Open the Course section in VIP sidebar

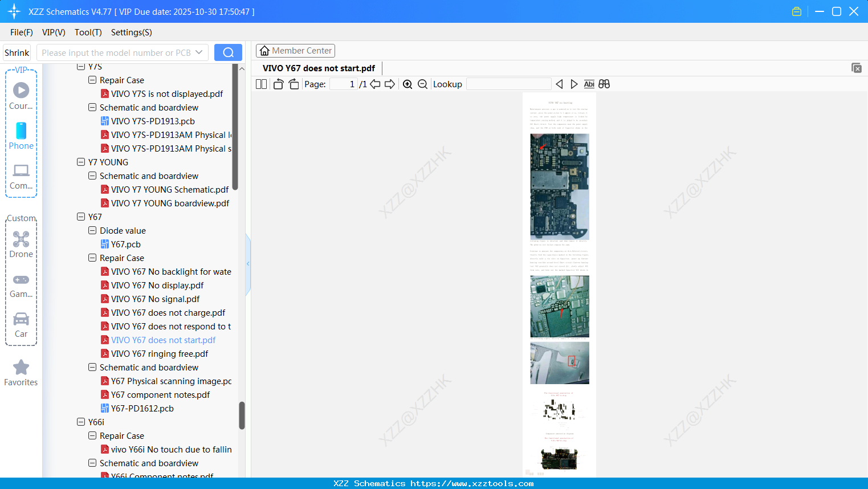[x=21, y=96]
